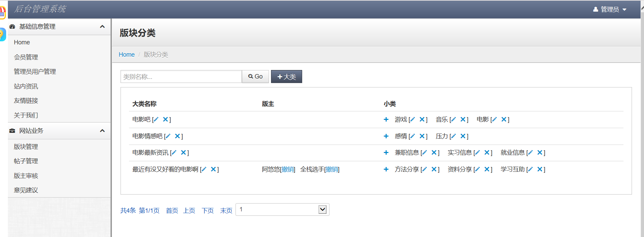Edit the 学习互助 subcategory pencil icon

click(530, 169)
